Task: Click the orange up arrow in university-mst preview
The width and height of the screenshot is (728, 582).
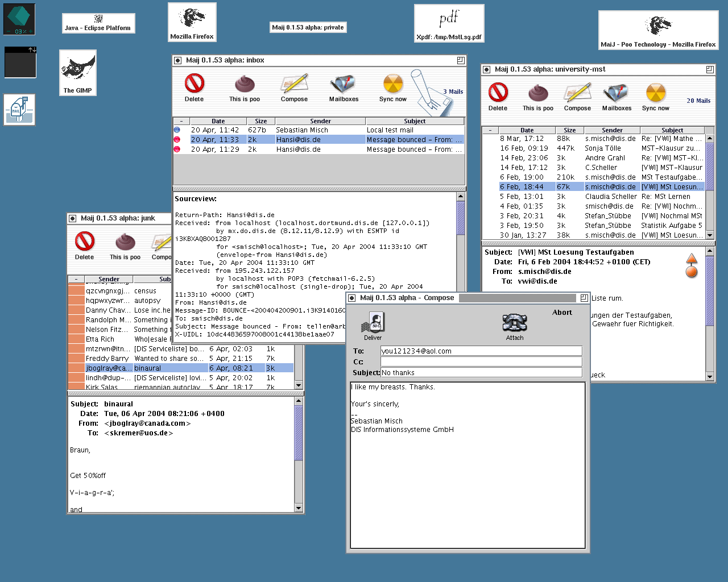Action: (x=692, y=259)
